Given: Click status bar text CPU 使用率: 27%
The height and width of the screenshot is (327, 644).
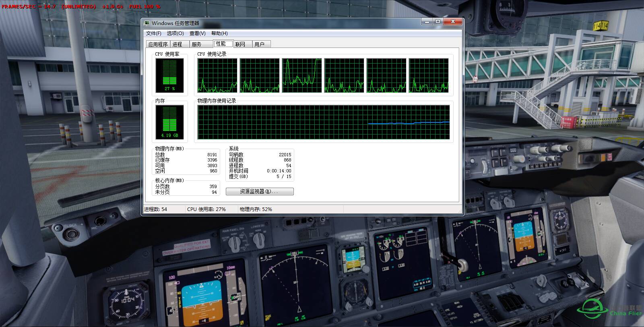Looking at the screenshot, I should tap(206, 209).
